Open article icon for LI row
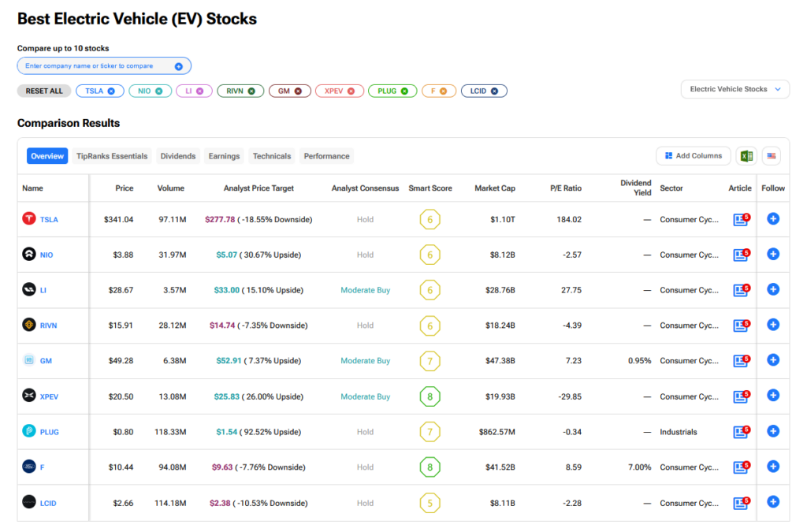The image size is (807, 532). click(741, 290)
